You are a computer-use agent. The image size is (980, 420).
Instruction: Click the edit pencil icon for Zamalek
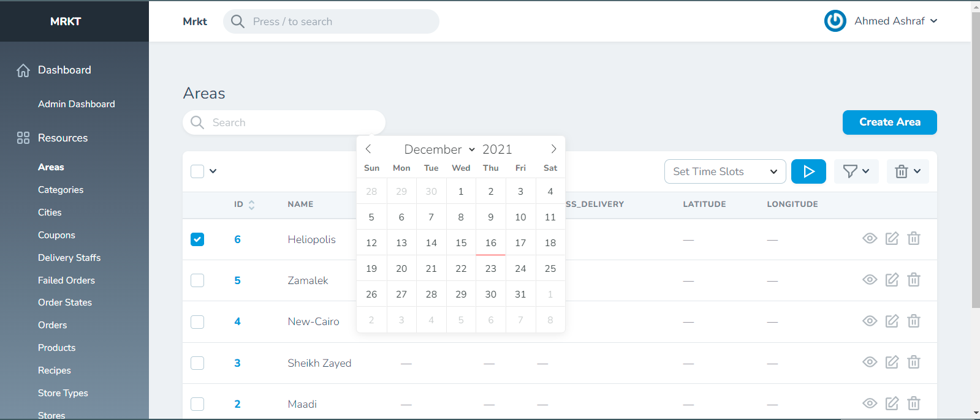[892, 280]
